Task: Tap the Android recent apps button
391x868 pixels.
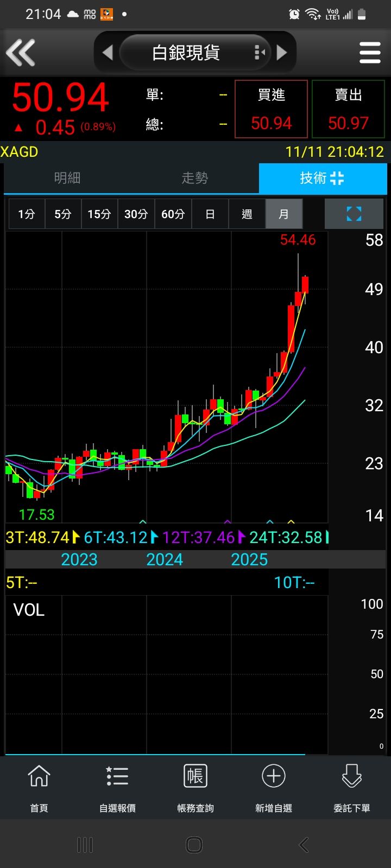Action: pyautogui.click(x=85, y=845)
